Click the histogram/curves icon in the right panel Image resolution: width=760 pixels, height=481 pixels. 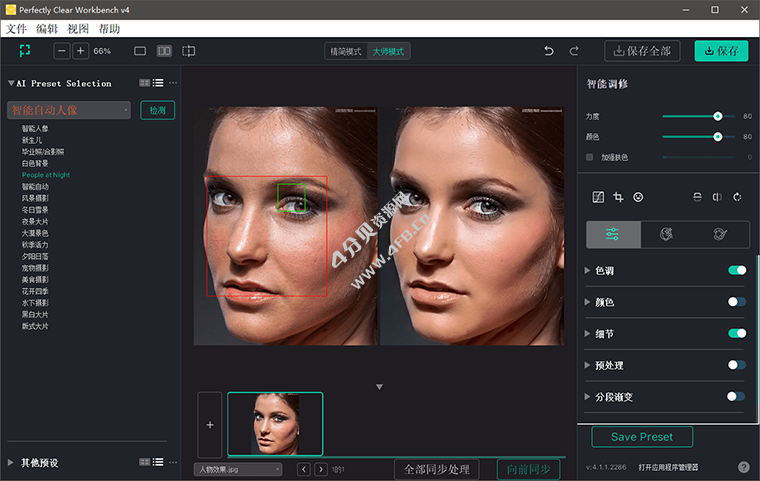pyautogui.click(x=598, y=198)
